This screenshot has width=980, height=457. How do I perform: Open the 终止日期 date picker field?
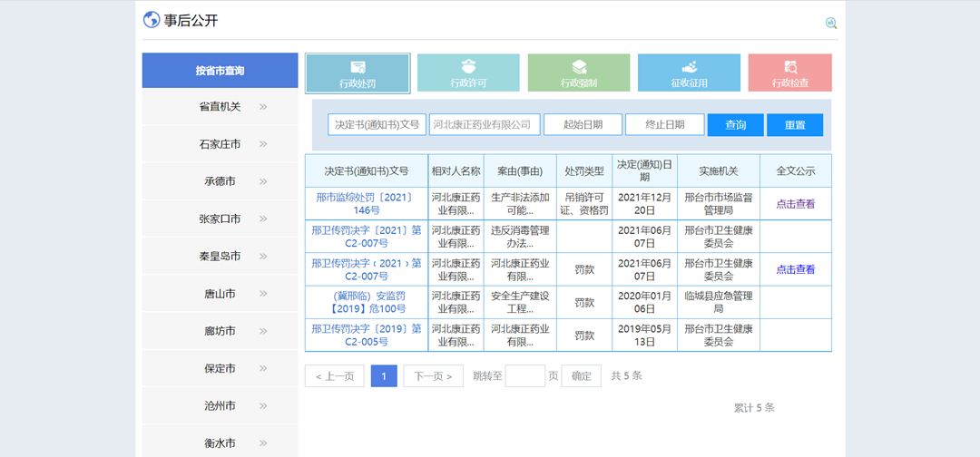[x=665, y=125]
